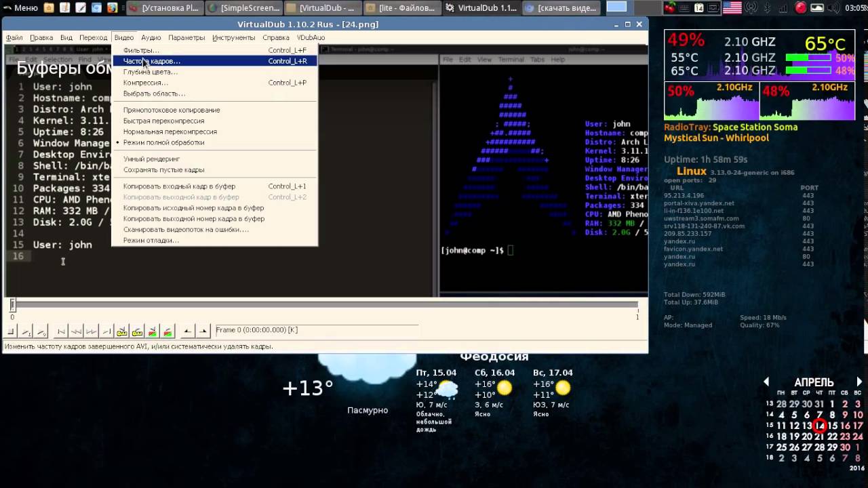Step one frame forward
The width and height of the screenshot is (868, 488).
click(91, 331)
